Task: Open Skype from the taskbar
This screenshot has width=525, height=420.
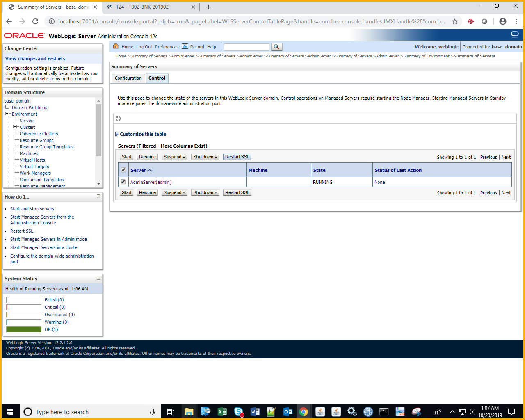Action: (x=239, y=412)
